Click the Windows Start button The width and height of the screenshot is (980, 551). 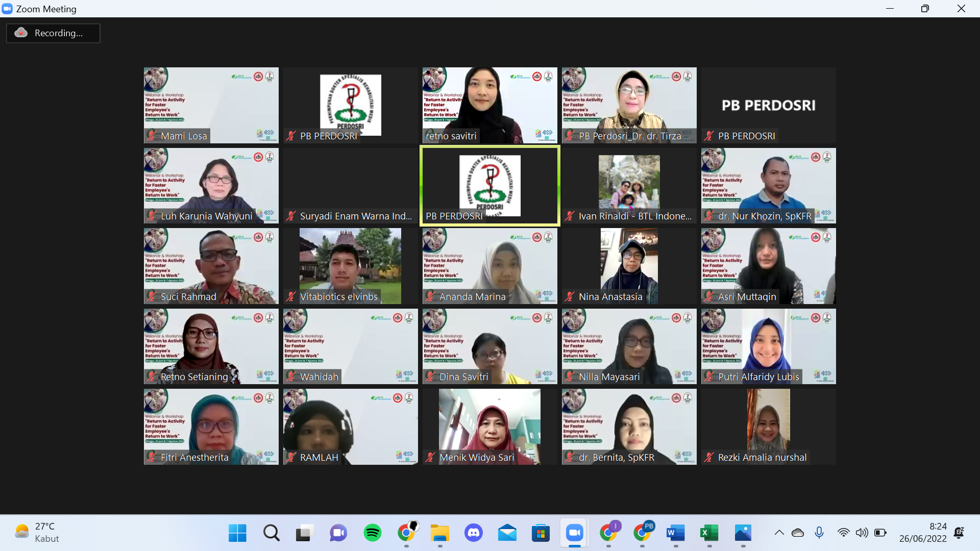237,533
